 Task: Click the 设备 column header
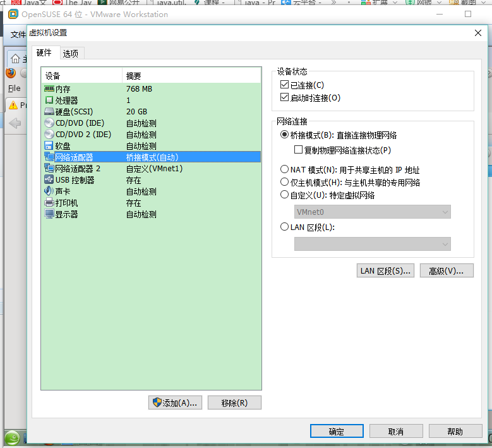tap(81, 76)
